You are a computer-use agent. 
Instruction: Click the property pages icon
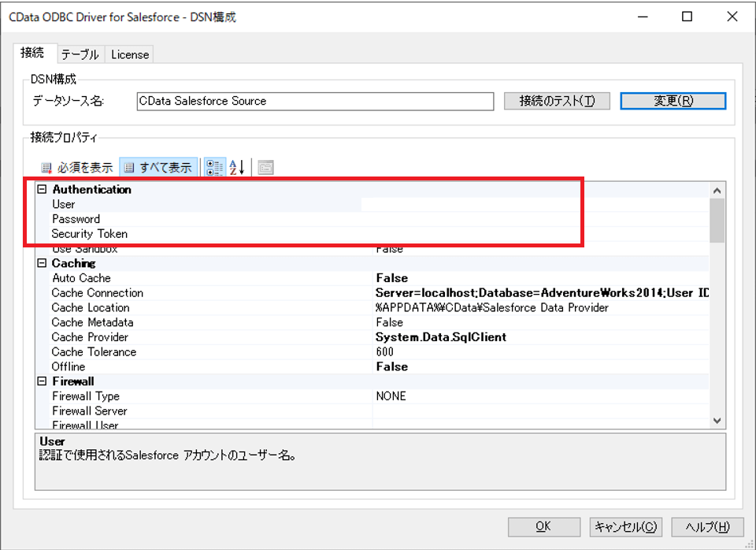(265, 167)
